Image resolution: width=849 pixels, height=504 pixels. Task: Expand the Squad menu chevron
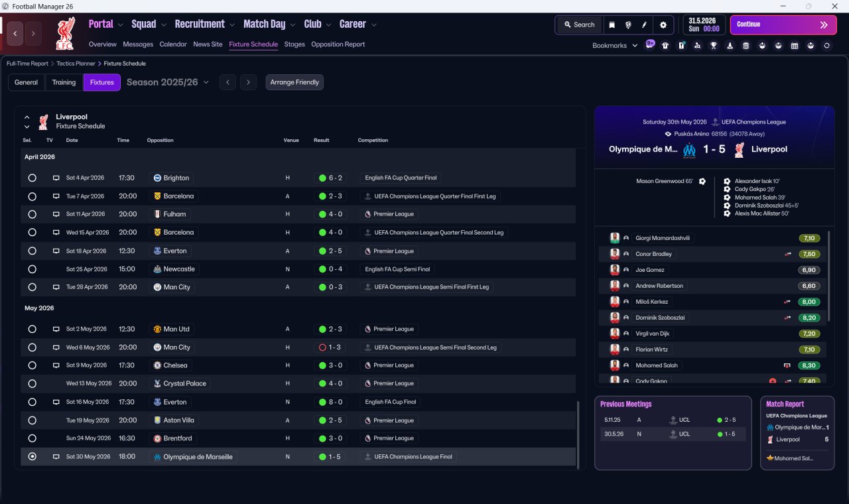coord(164,25)
